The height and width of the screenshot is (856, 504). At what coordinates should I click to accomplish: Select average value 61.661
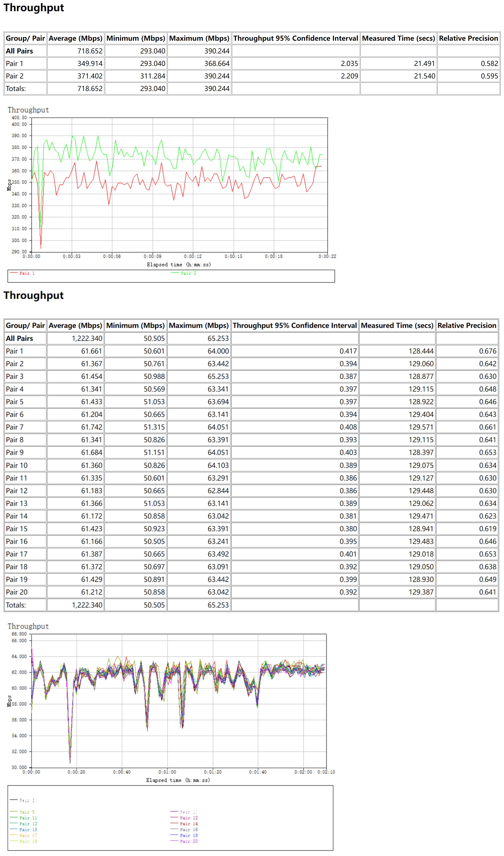point(92,351)
